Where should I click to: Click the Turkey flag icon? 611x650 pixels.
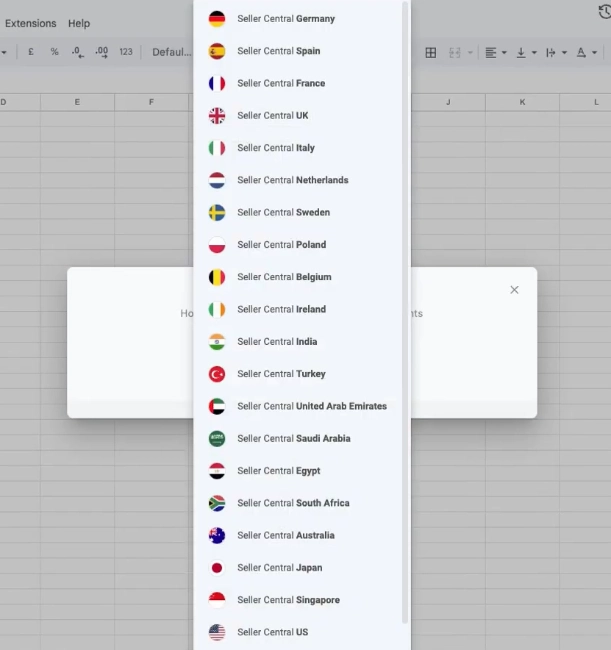[217, 374]
